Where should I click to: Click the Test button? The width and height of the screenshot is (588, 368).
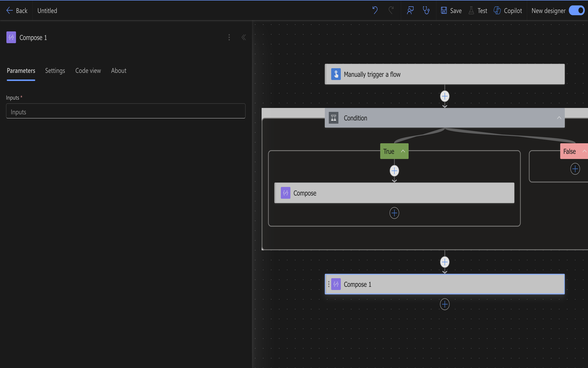click(x=478, y=11)
